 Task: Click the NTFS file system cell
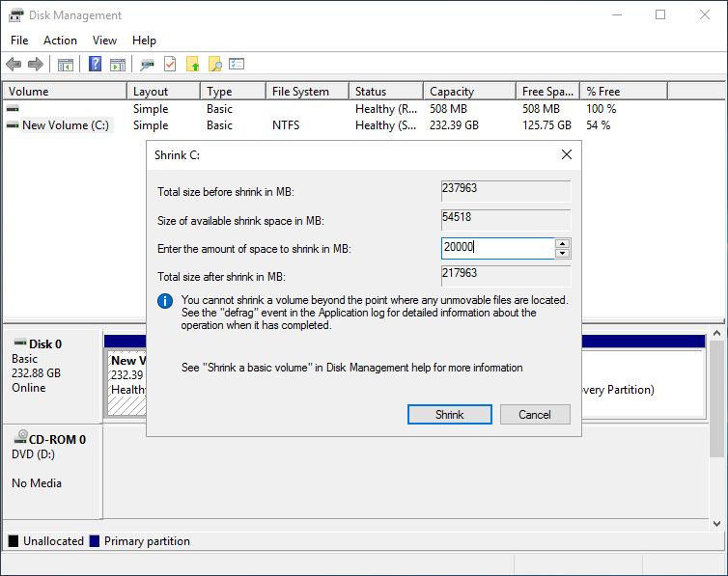click(286, 125)
